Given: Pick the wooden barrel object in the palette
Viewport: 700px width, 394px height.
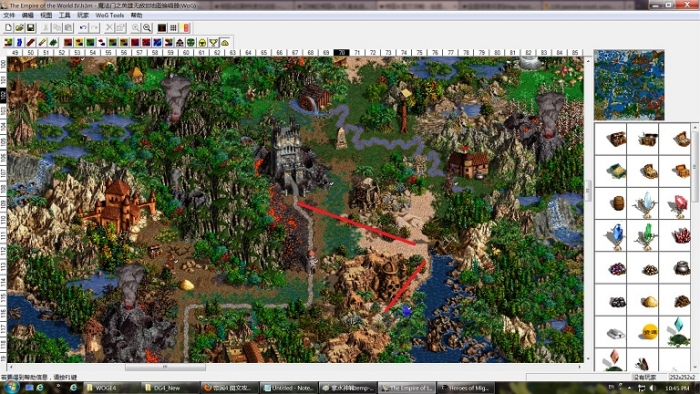Looking at the screenshot, I should 618,203.
